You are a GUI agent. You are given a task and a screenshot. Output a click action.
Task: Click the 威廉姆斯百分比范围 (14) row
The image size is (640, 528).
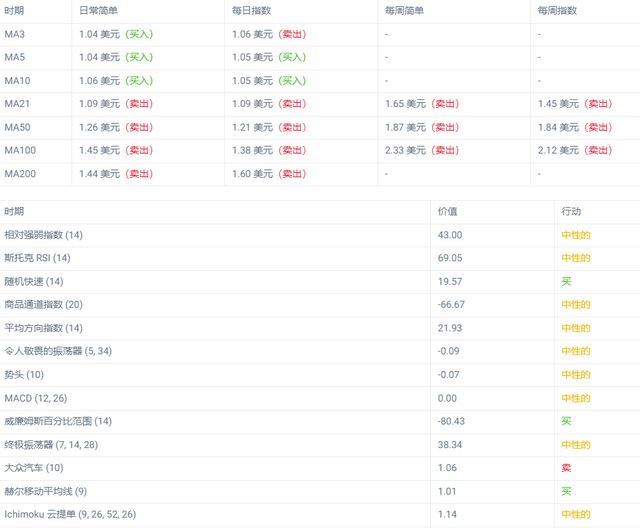point(320,421)
